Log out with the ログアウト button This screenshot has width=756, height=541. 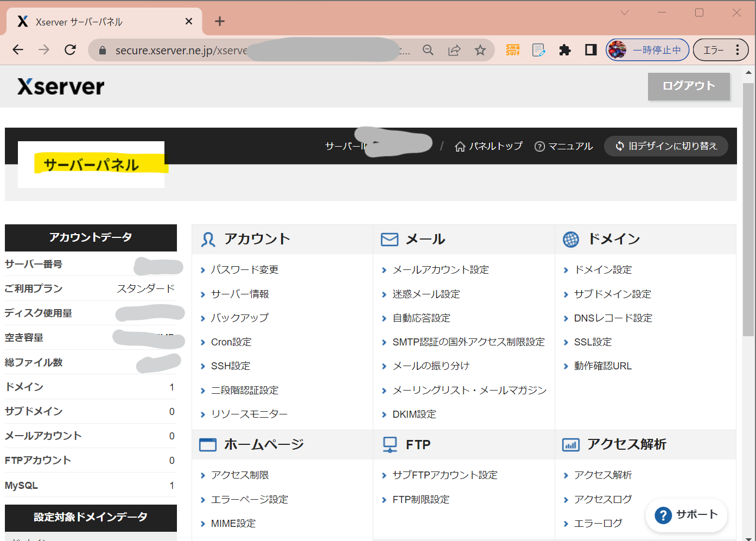(689, 86)
